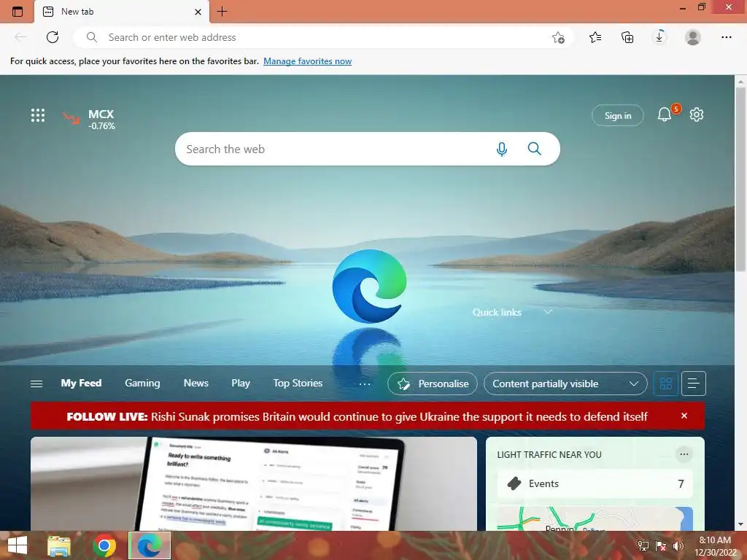
Task: Refresh the page with the reload icon
Action: (x=53, y=37)
